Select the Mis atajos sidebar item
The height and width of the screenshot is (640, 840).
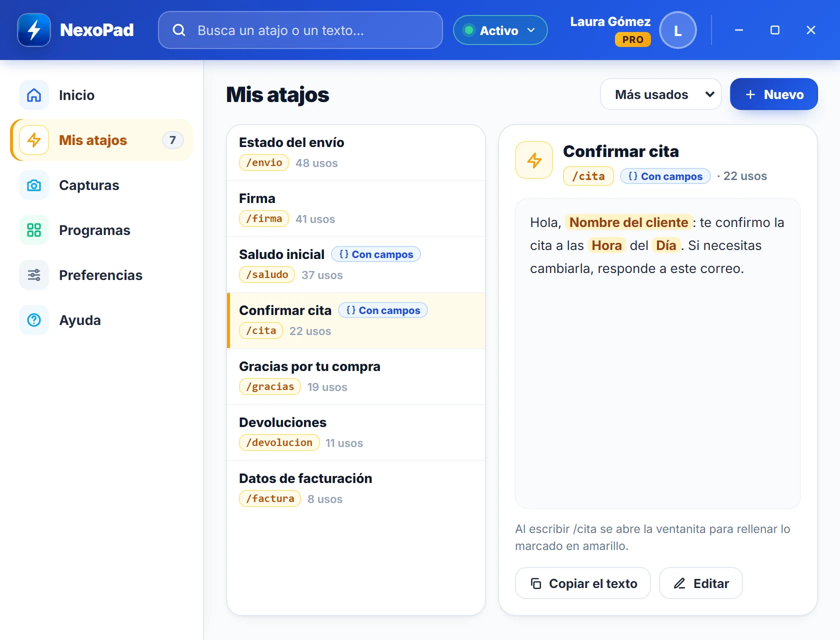[x=102, y=140]
